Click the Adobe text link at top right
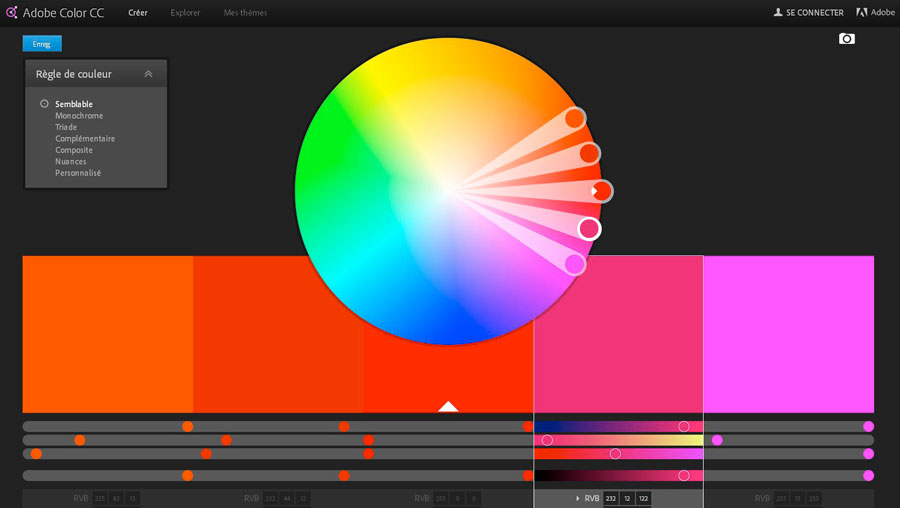 (x=883, y=12)
